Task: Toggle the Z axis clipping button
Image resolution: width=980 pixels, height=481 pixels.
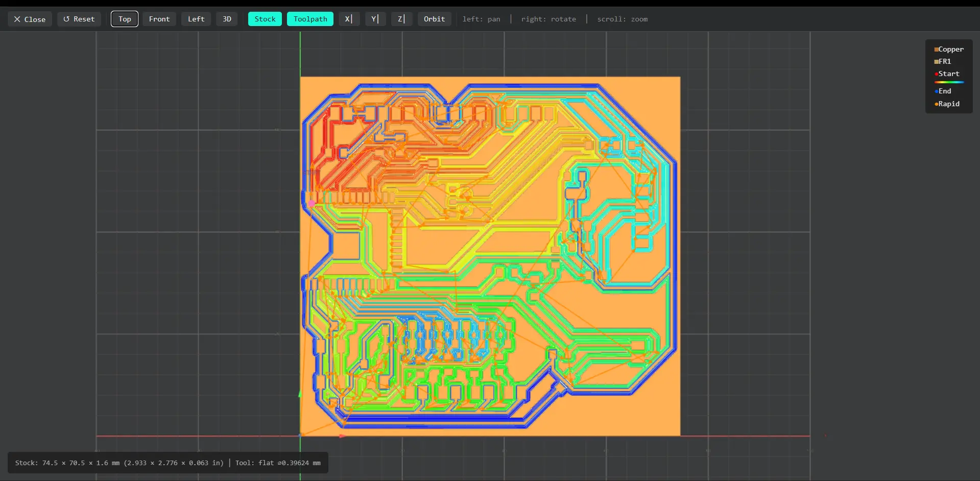Action: pos(401,19)
